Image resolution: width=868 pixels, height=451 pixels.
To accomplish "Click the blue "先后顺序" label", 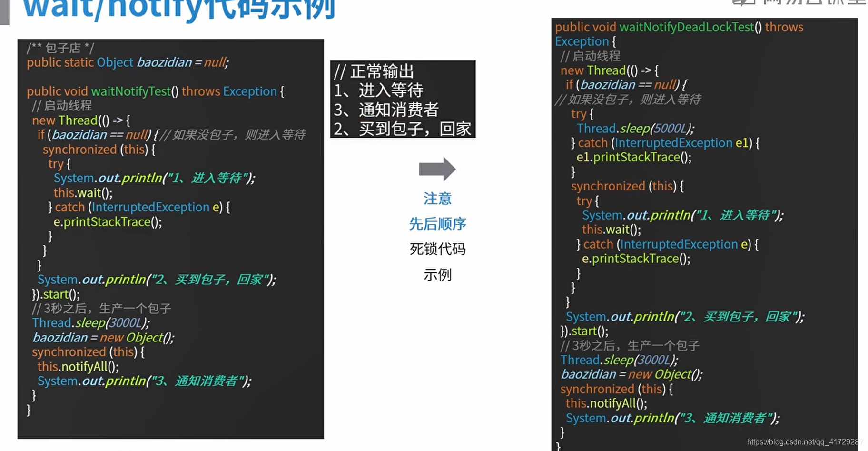I will pos(437,224).
